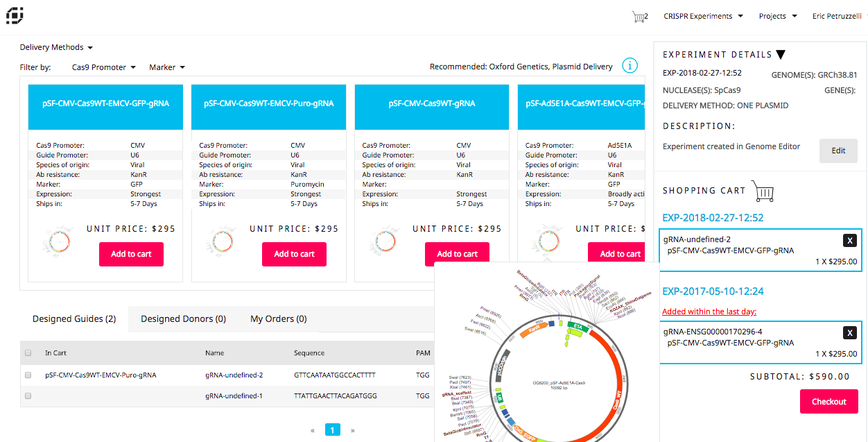This screenshot has width=868, height=442.
Task: Remove gRNA-ENSG00000170296-4 with X button
Action: click(x=849, y=333)
